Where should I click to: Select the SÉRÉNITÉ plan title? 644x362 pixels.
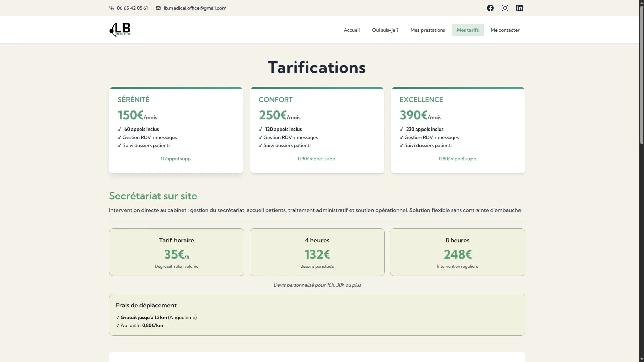tap(134, 100)
